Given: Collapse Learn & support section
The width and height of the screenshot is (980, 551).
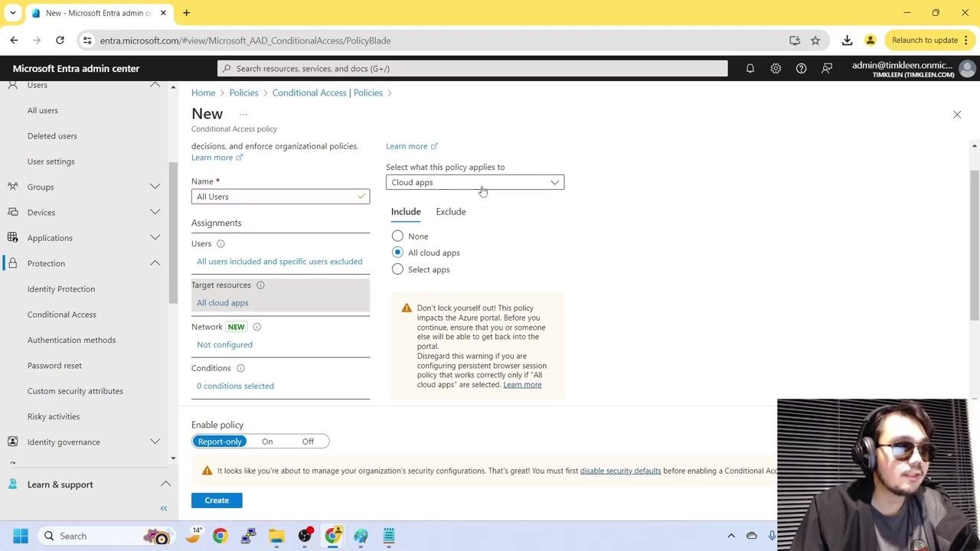Looking at the screenshot, I should (x=165, y=484).
